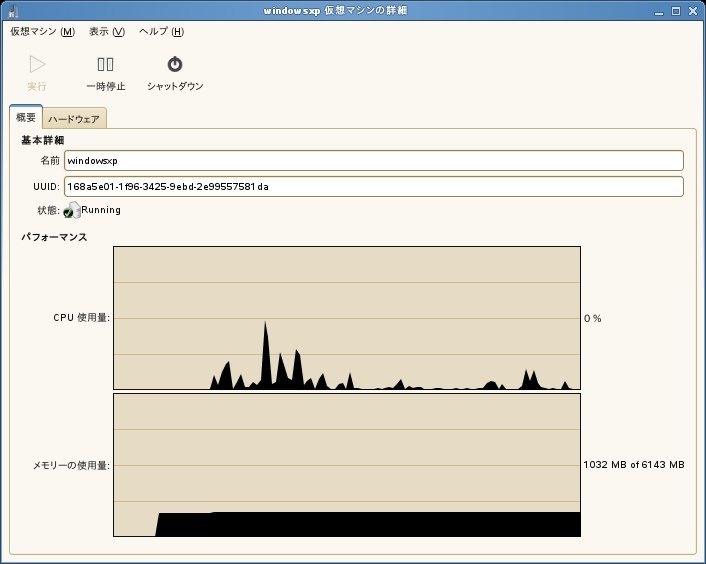Click the CPU 使用量 label
The width and height of the screenshot is (706, 564).
coord(81,317)
